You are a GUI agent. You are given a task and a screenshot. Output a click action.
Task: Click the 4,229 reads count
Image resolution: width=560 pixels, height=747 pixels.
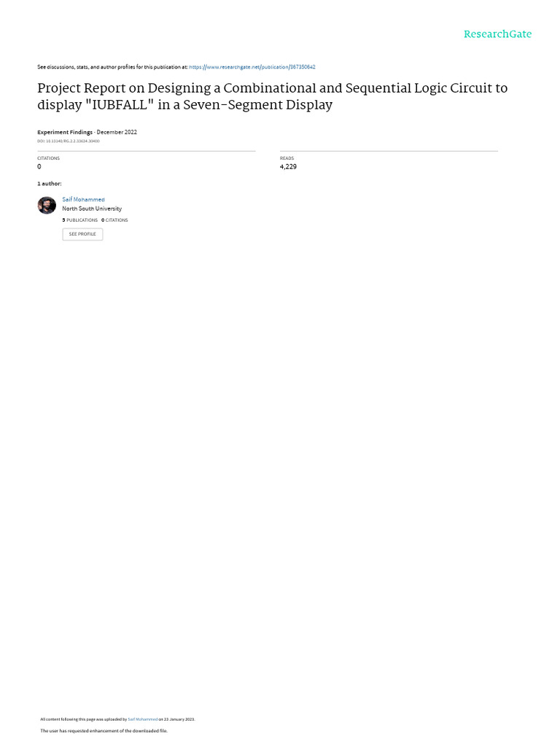pos(288,167)
